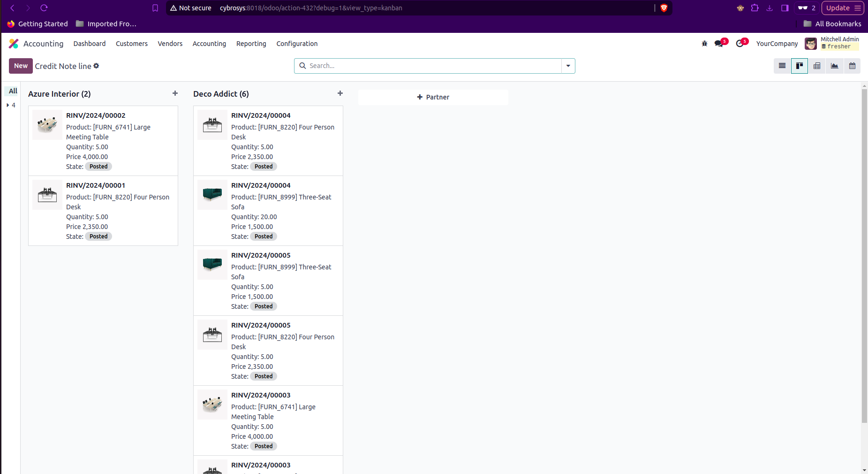The width and height of the screenshot is (868, 474).
Task: Click the search magnifier icon
Action: point(302,66)
